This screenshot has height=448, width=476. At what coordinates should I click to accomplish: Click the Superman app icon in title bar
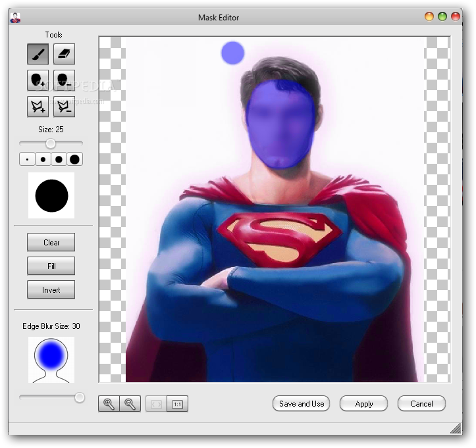tap(15, 18)
